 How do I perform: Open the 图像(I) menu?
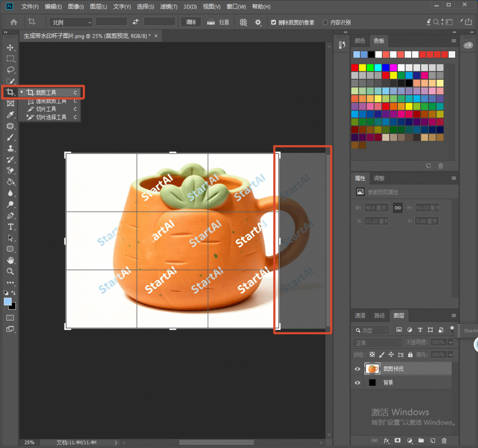76,7
